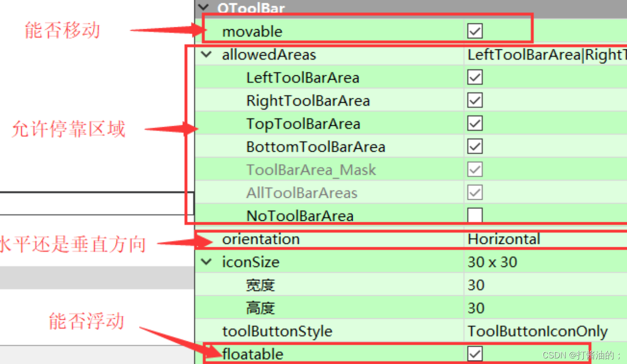Viewport: 627px width, 364px height.
Task: Disable BottomToolBarArea docking
Action: [x=475, y=146]
